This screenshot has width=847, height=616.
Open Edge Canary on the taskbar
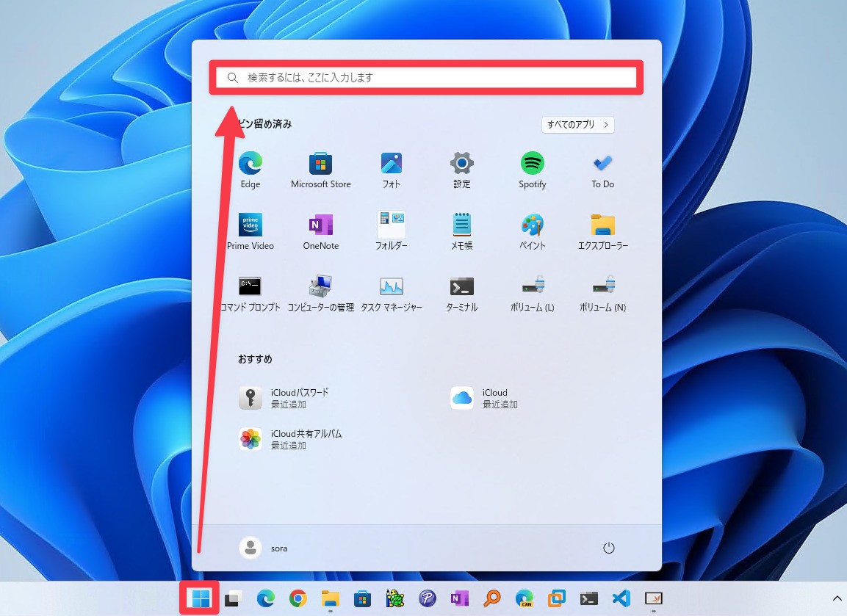pos(525,598)
